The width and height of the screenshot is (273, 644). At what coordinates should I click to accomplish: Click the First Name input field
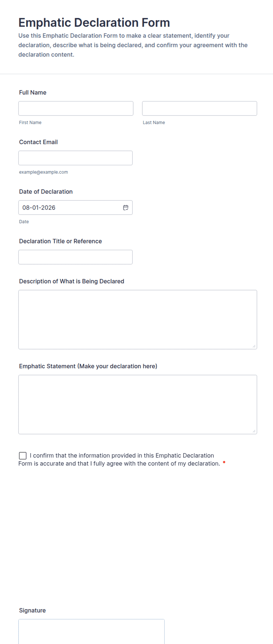pos(76,108)
